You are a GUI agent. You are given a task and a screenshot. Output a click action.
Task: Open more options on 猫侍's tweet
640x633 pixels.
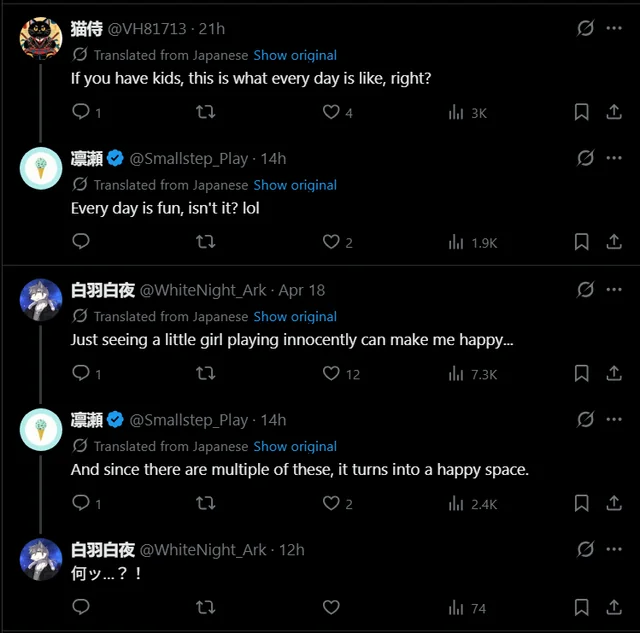coord(614,28)
